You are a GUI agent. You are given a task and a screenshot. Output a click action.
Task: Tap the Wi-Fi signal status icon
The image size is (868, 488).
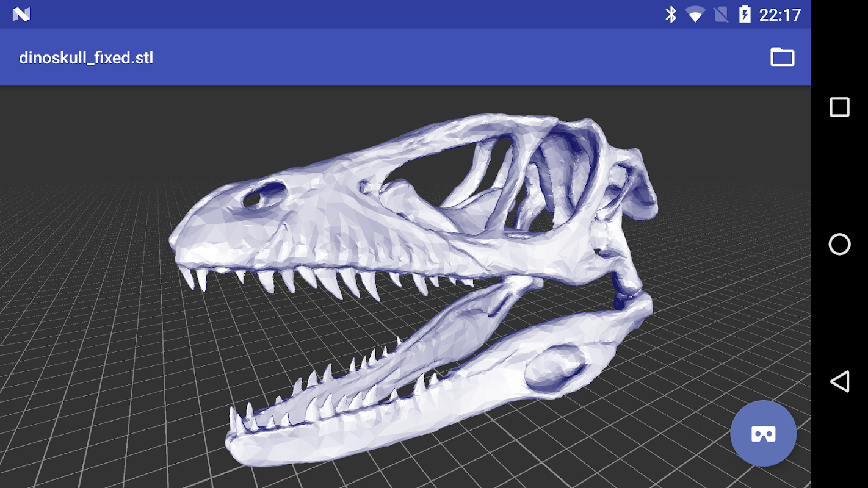coord(695,14)
